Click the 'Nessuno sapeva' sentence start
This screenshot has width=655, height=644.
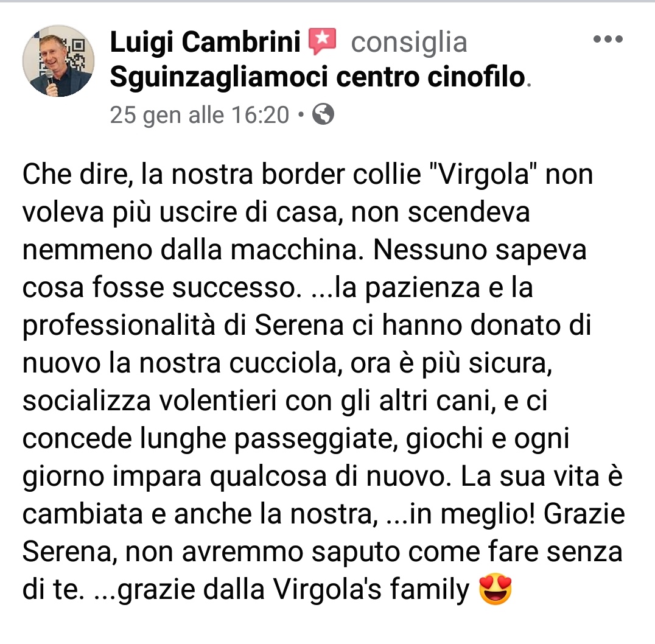pyautogui.click(x=480, y=250)
